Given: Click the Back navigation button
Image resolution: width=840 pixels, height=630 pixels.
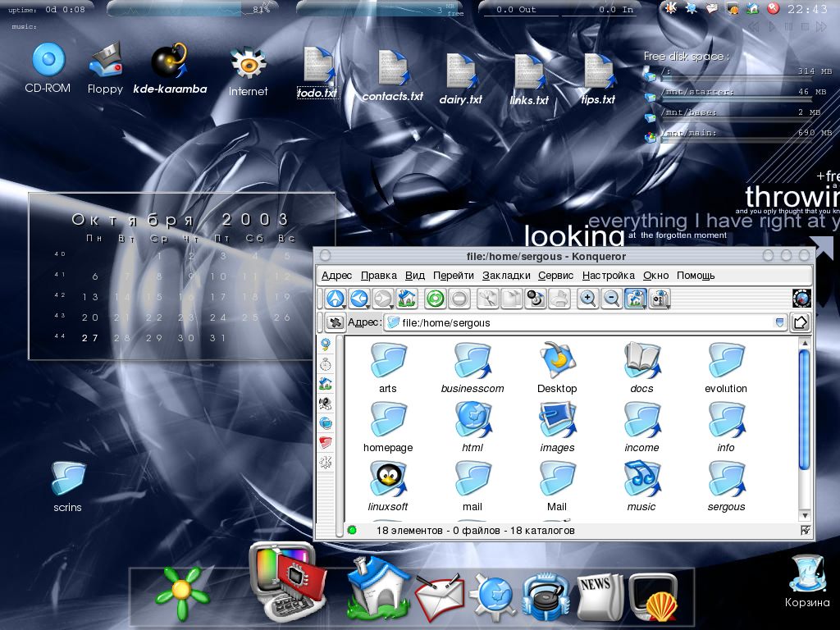Looking at the screenshot, I should point(359,299).
